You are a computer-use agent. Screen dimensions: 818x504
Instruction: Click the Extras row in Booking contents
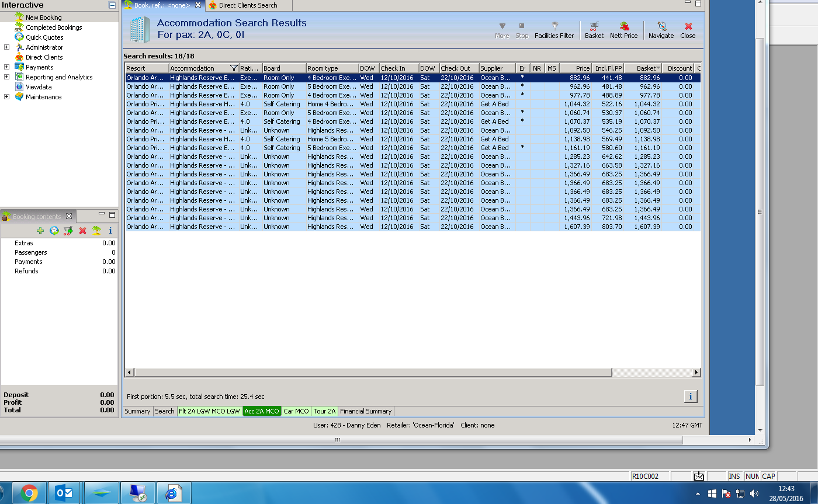click(x=59, y=243)
